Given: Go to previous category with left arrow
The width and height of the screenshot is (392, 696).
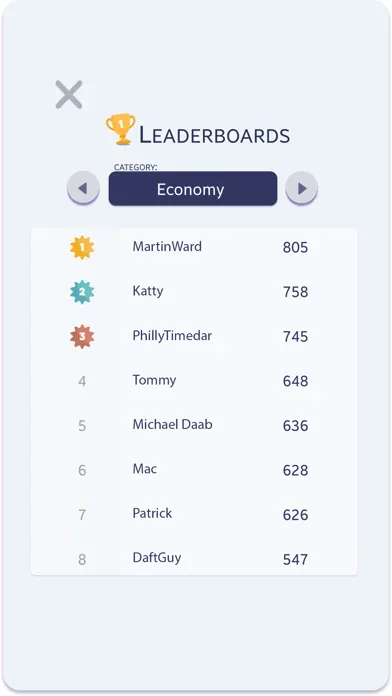Looking at the screenshot, I should [x=83, y=188].
